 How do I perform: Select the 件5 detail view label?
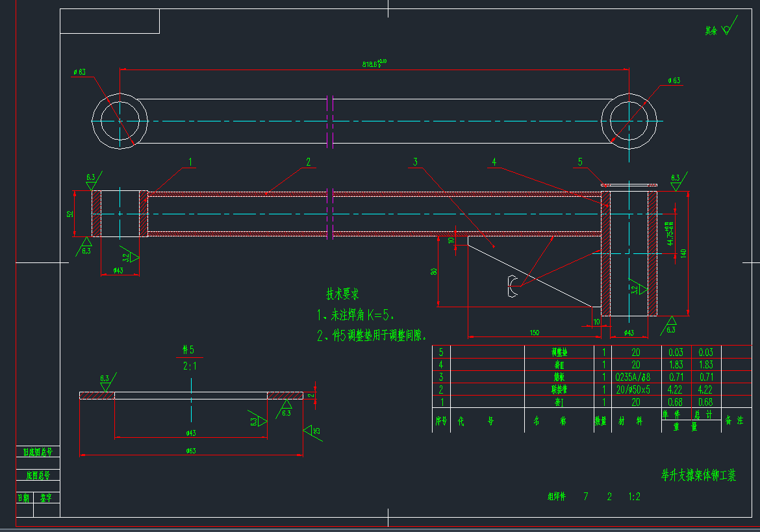click(x=188, y=349)
